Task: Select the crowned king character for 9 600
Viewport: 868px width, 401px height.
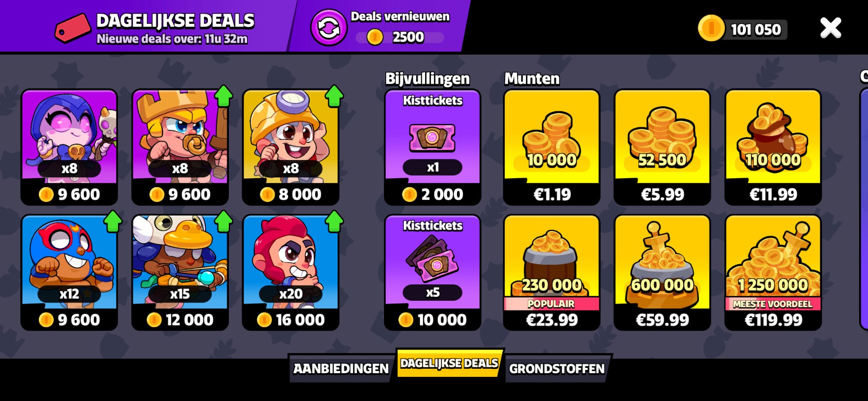Action: pyautogui.click(x=180, y=147)
